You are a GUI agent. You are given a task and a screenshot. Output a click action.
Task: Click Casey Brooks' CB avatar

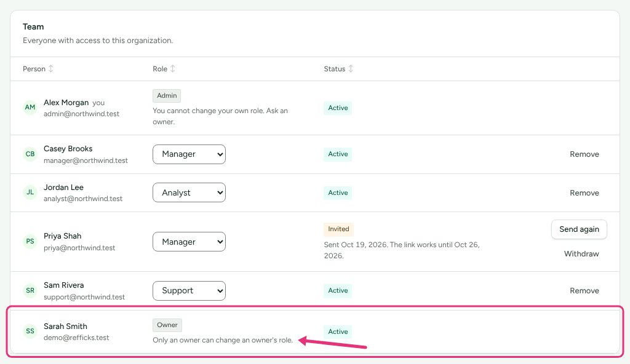(x=30, y=154)
